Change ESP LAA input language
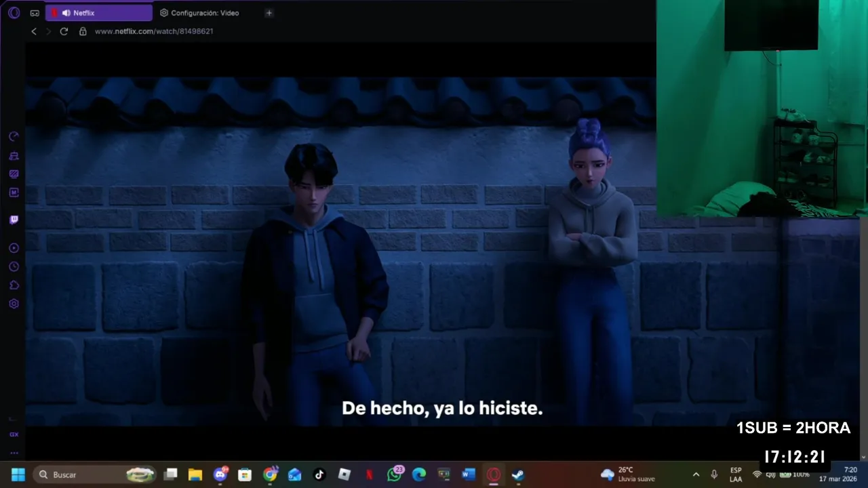 (x=736, y=474)
